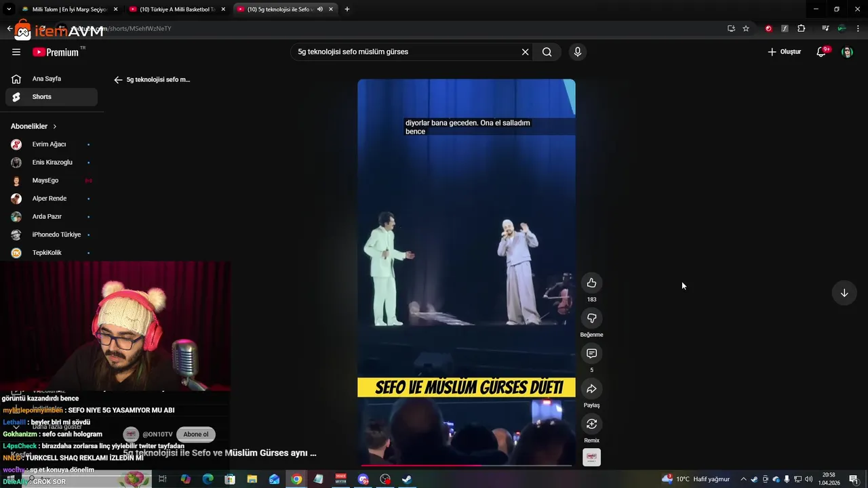This screenshot has height=488, width=868.
Task: Open Enis Kirazoglu subscription
Action: 52,163
